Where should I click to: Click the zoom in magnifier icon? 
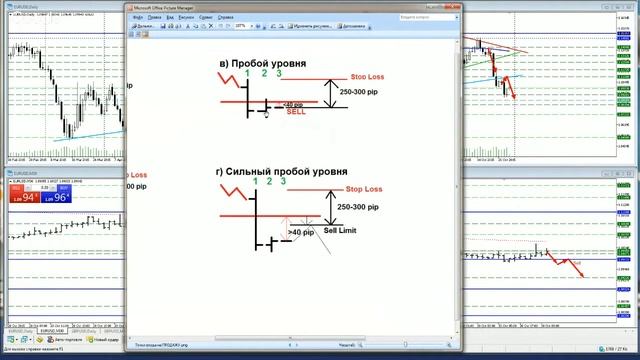click(x=449, y=345)
